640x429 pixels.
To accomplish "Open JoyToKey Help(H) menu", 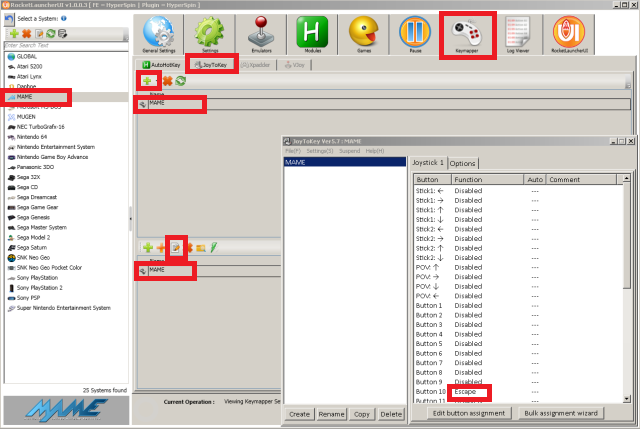I will [375, 151].
